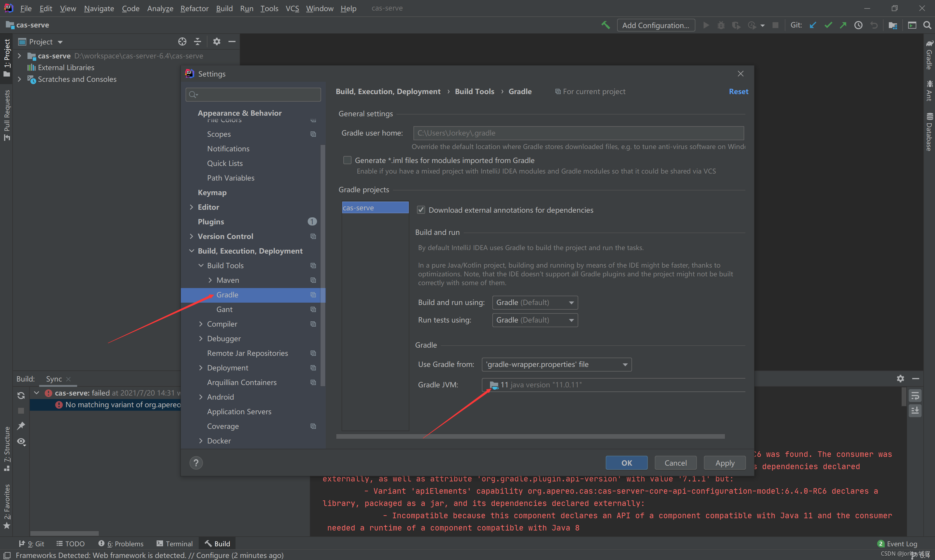
Task: Expand the cas-serve project tree node
Action: click(x=19, y=56)
